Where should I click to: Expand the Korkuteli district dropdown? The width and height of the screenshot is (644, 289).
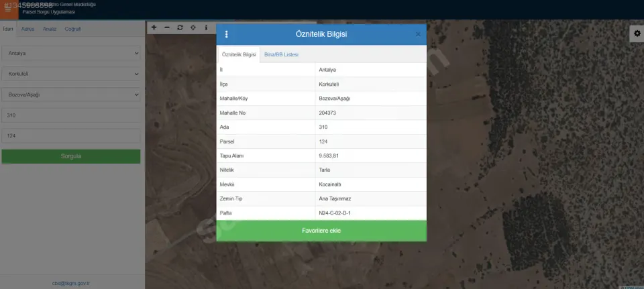click(x=71, y=74)
